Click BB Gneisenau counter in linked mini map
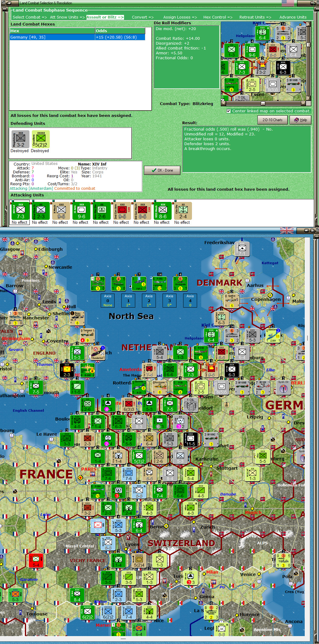This screenshot has height=644, width=319. click(283, 33)
